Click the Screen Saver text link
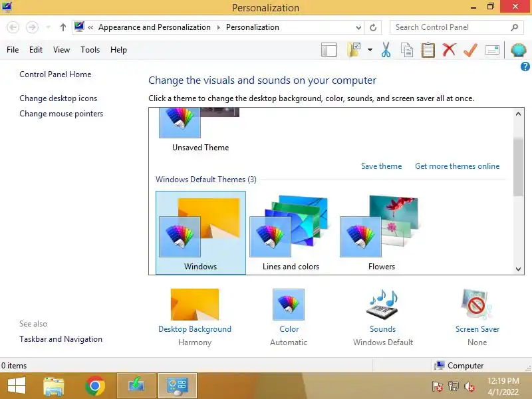 tap(477, 329)
